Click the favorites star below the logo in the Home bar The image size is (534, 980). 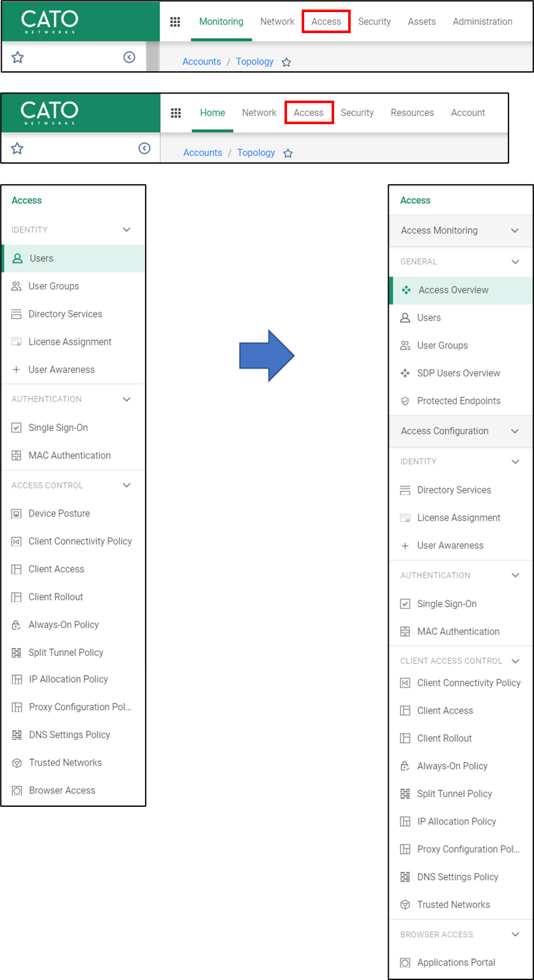click(18, 148)
